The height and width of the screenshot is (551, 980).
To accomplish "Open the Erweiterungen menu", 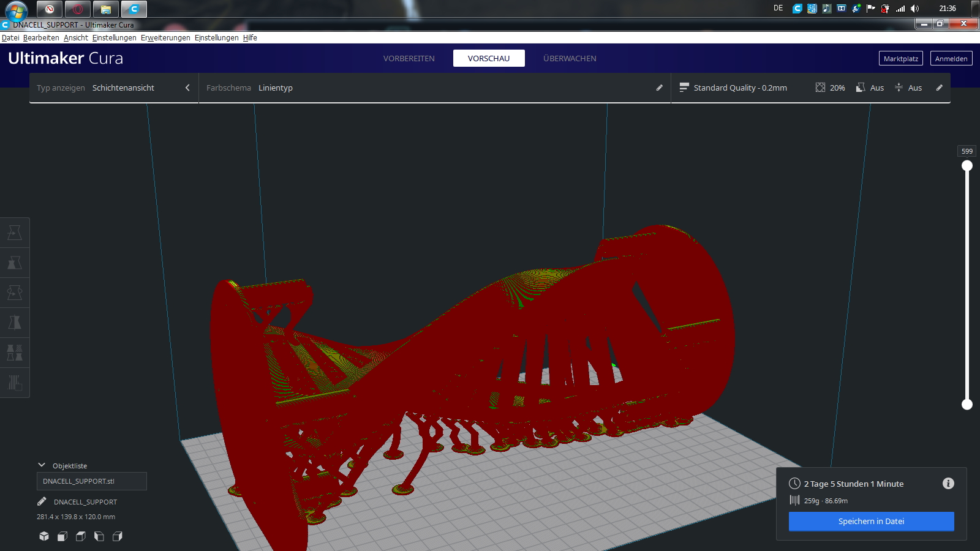I will pos(165,37).
